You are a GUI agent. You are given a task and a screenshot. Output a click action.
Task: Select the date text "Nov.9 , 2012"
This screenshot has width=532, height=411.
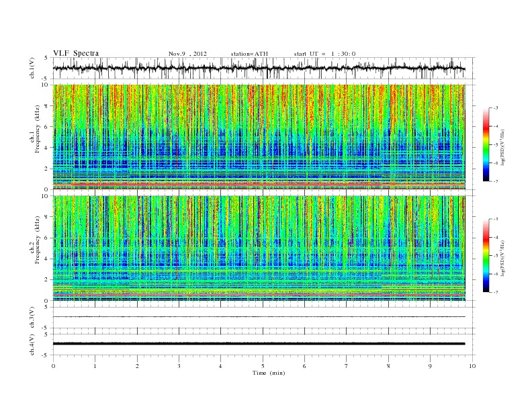[x=187, y=54]
